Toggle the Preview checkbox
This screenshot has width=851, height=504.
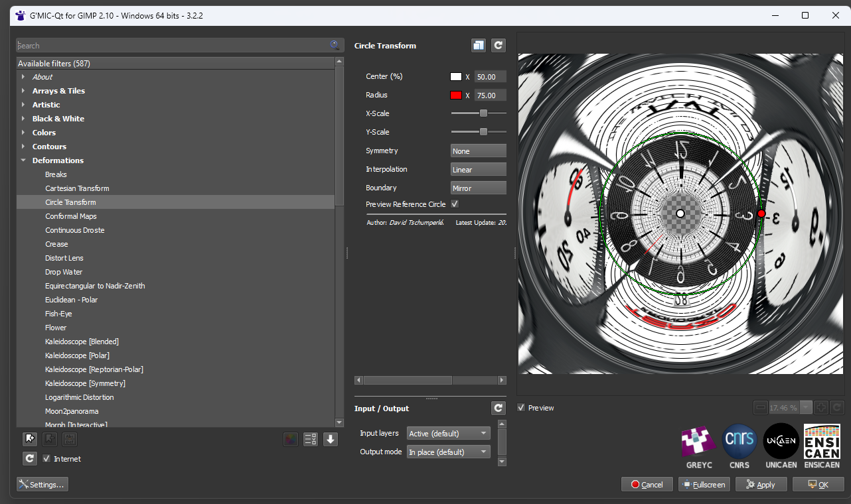[x=521, y=408]
